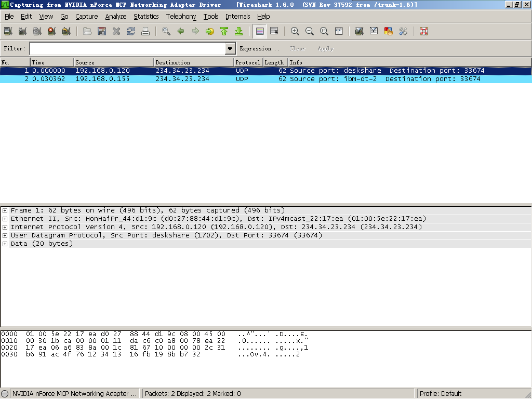The height and width of the screenshot is (399, 532).
Task: Jump to the first packet
Action: click(x=224, y=32)
